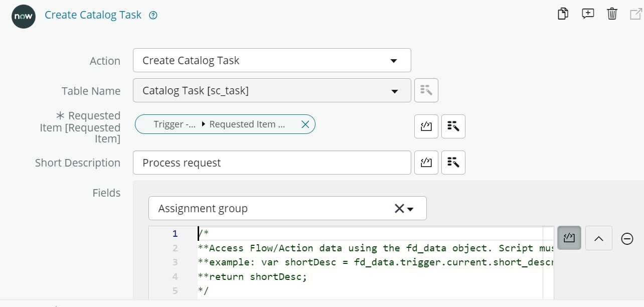Open the data pill picker for Short Description
This screenshot has height=307, width=644.
(453, 163)
